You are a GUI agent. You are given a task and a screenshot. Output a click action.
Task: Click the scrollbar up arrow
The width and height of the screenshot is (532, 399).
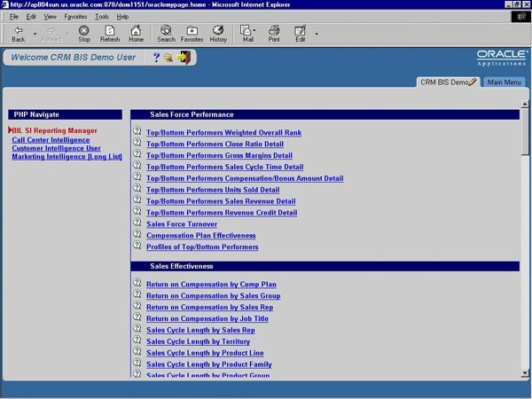pos(525,104)
